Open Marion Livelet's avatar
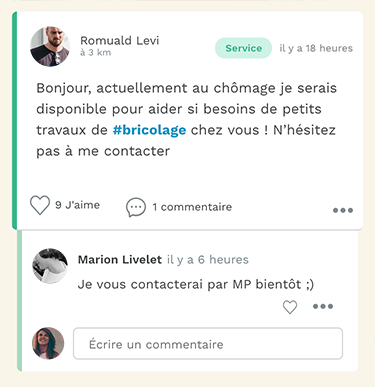The image size is (375, 387). click(x=50, y=266)
